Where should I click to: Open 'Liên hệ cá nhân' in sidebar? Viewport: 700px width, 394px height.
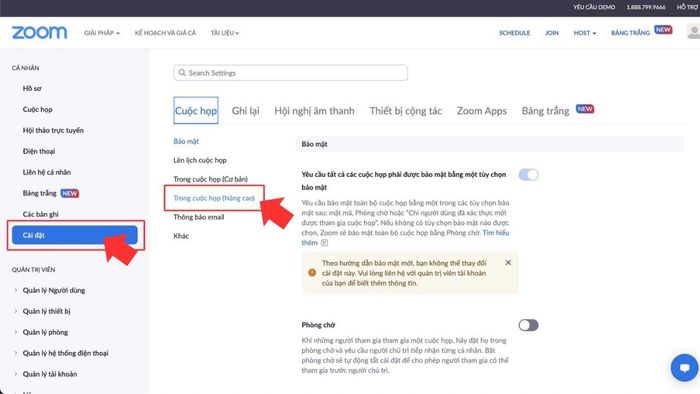[x=47, y=172]
